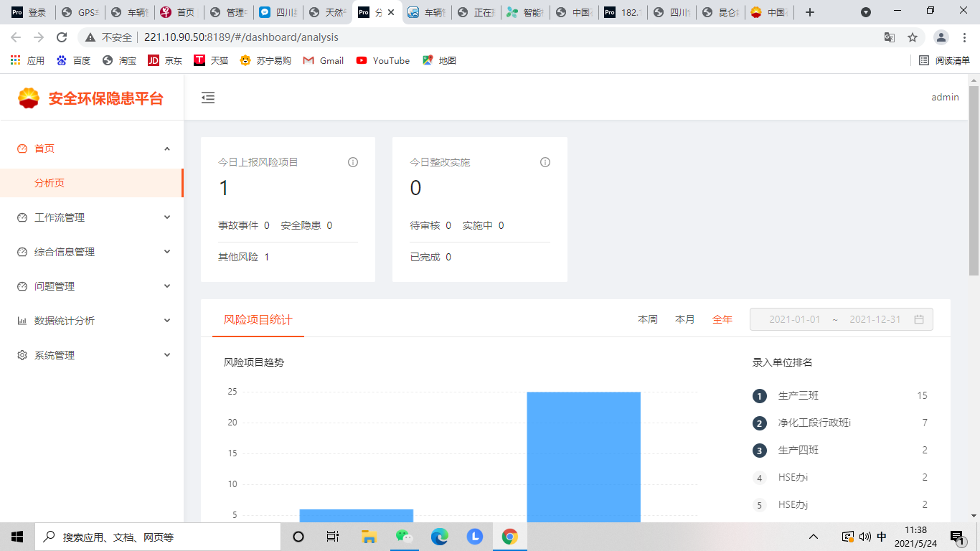Click the 工作流管理 sidebar icon
This screenshot has width=980, height=551.
point(22,217)
